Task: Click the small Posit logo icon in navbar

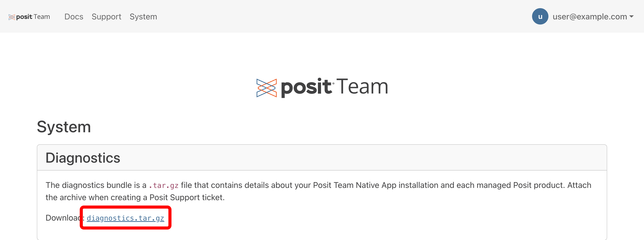Action: click(12, 17)
